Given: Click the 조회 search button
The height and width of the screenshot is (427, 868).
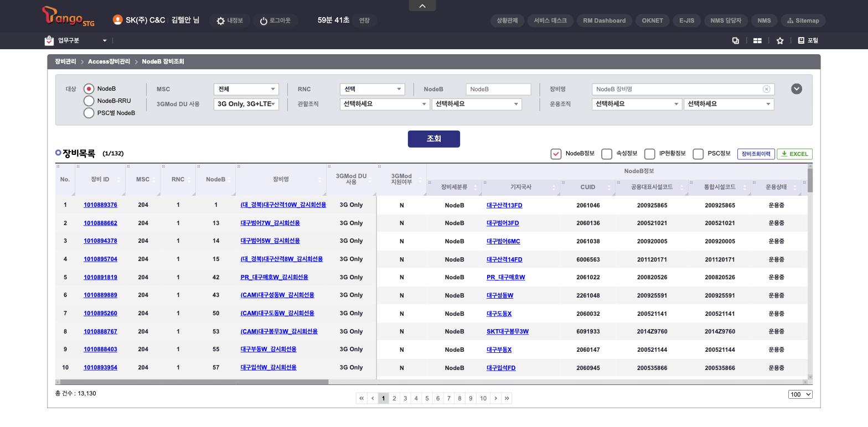Looking at the screenshot, I should tap(434, 139).
